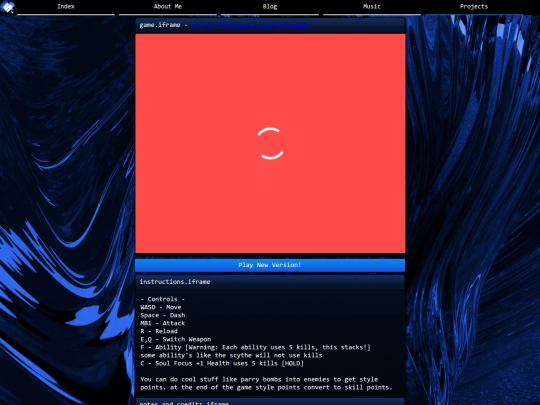540x405 pixels.
Task: Click the 'MB1 - Attack' line
Action: 163,323
